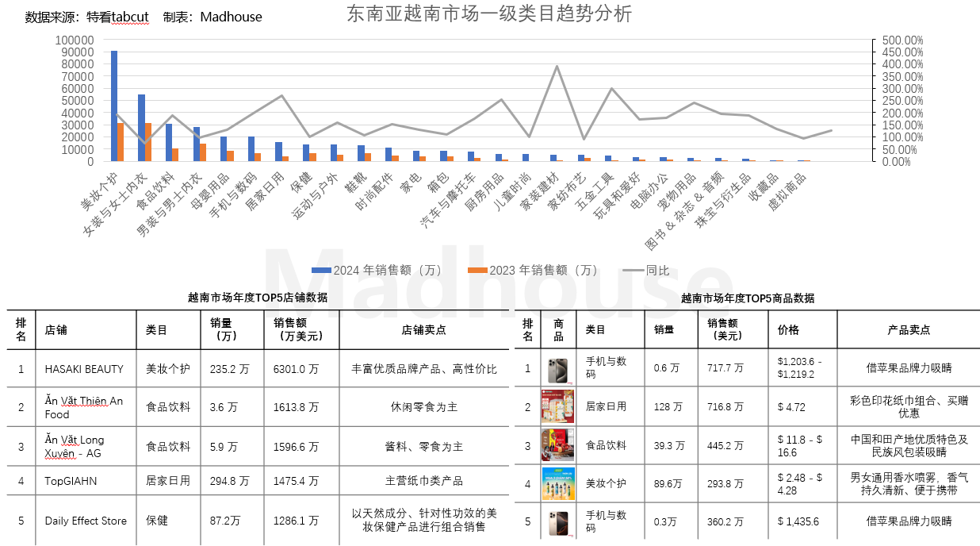Select the Ăn Vặt Long Xuyên - AG store name
Screen dimensions: 980x546
75,446
